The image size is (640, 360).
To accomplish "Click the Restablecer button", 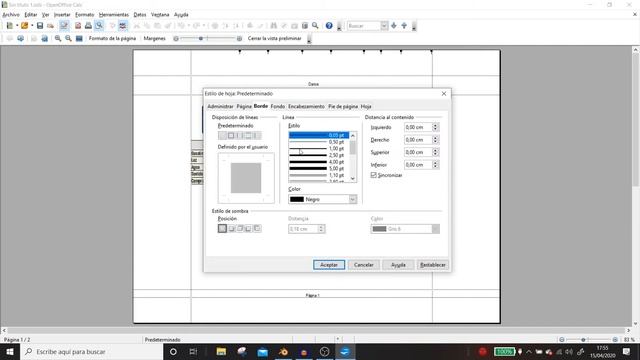I will [x=433, y=265].
